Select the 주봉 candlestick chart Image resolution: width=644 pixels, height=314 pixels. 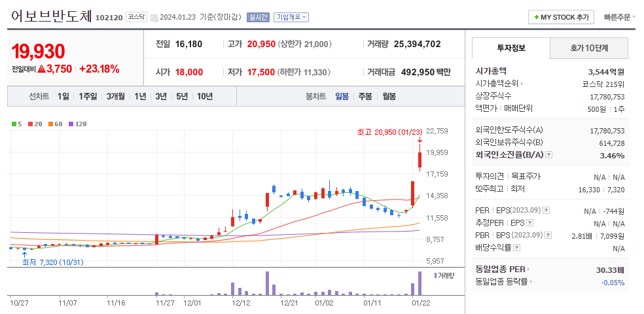tap(365, 96)
